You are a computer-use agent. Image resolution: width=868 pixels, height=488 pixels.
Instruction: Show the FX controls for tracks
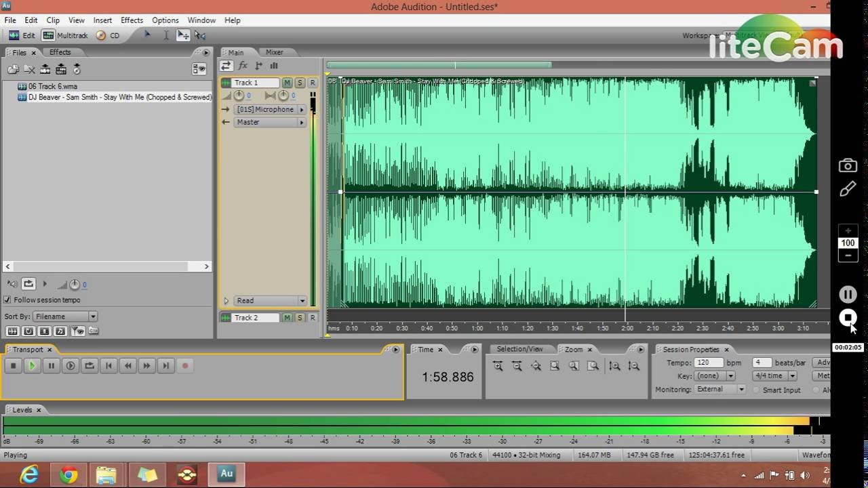243,66
